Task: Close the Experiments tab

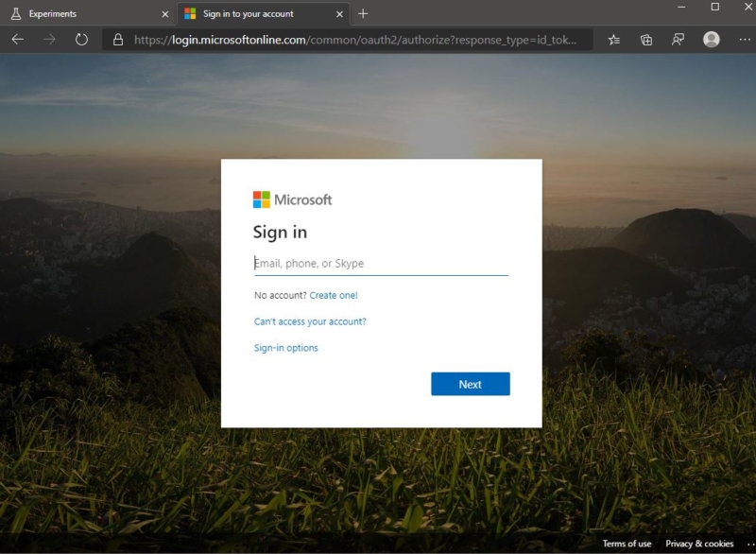Action: coord(164,14)
